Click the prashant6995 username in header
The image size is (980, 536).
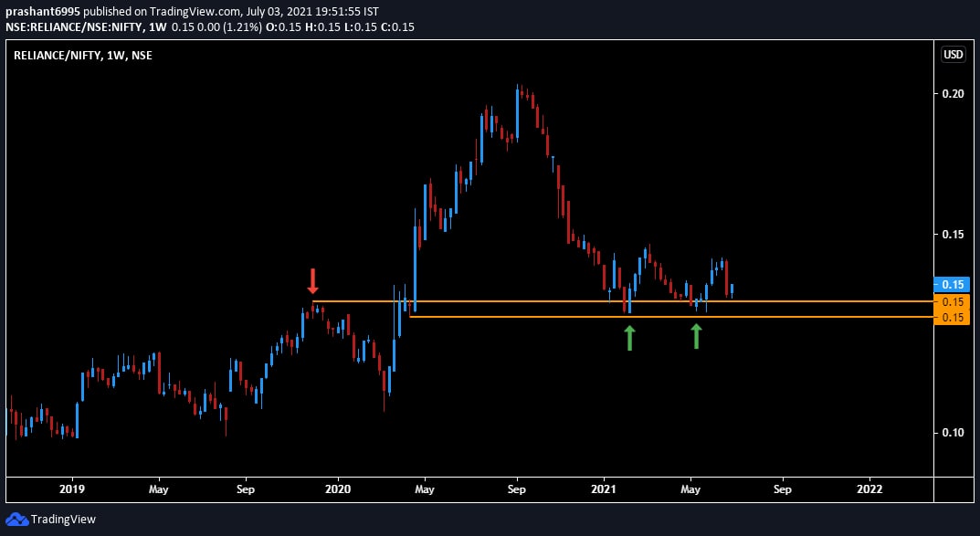[43, 12]
